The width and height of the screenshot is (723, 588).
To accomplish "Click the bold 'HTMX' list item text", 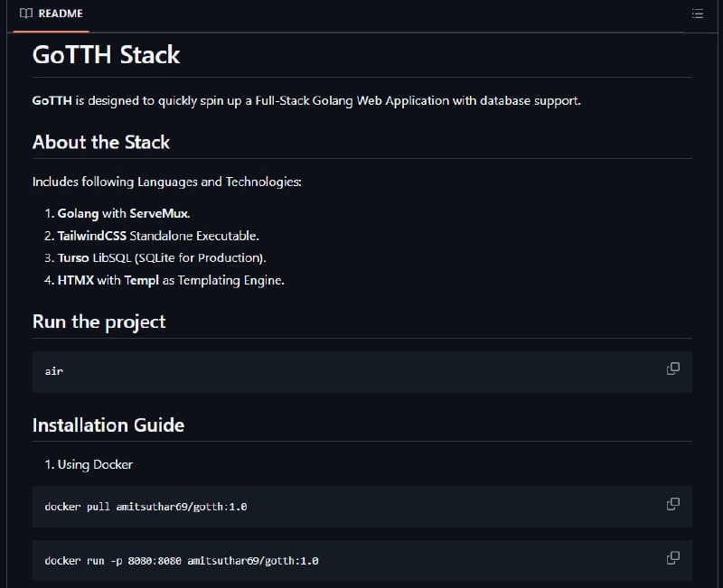I will coord(76,280).
